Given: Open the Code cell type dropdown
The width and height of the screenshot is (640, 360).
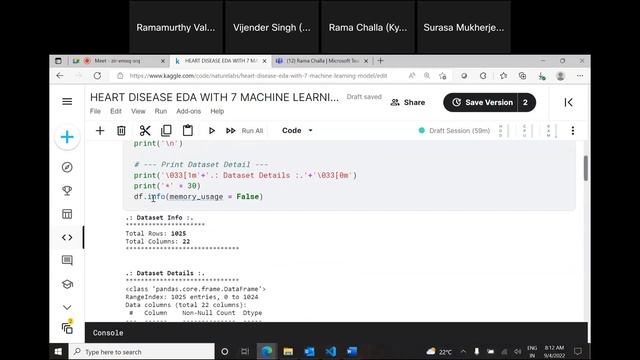Looking at the screenshot, I should click(x=297, y=131).
